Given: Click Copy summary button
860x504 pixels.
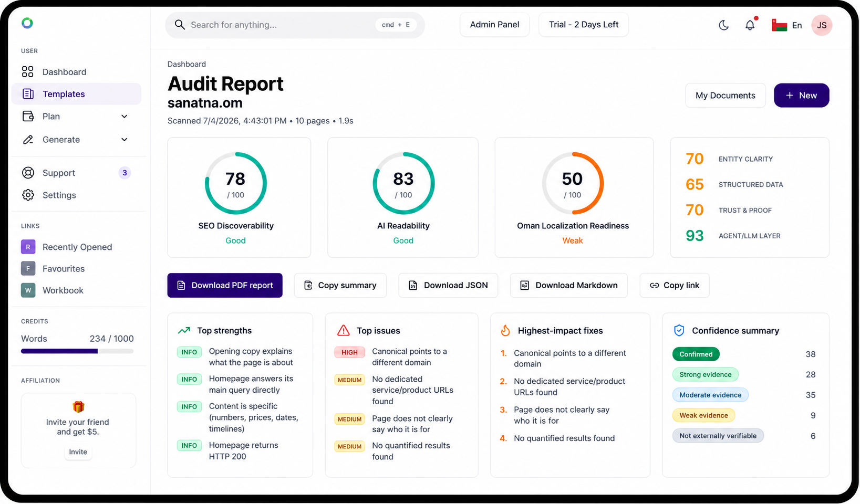Looking at the screenshot, I should coord(340,285).
